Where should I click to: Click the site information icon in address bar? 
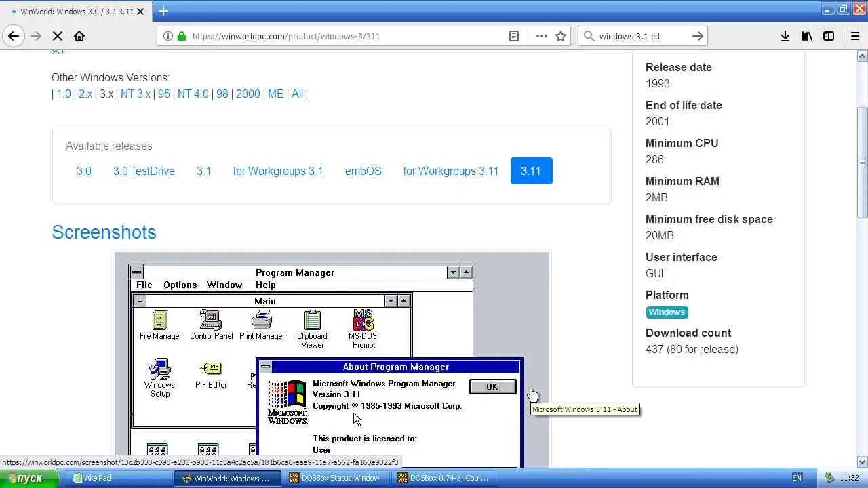point(167,36)
